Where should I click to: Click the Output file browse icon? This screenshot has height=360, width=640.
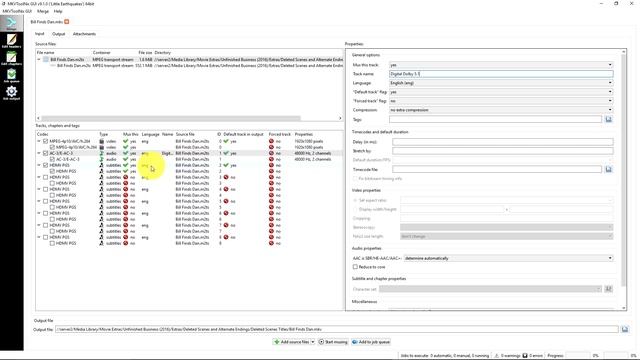[x=625, y=329]
